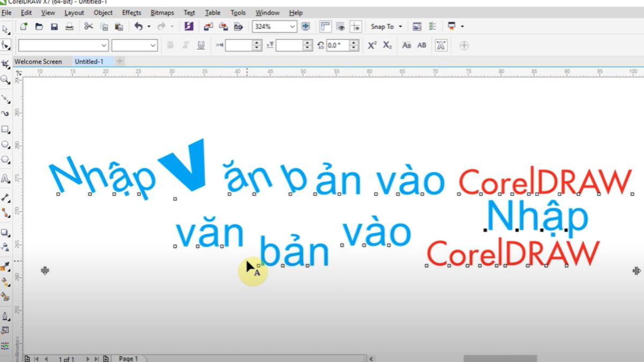The image size is (644, 362).
Task: Toggle Show Guidelines button
Action: pos(355,26)
